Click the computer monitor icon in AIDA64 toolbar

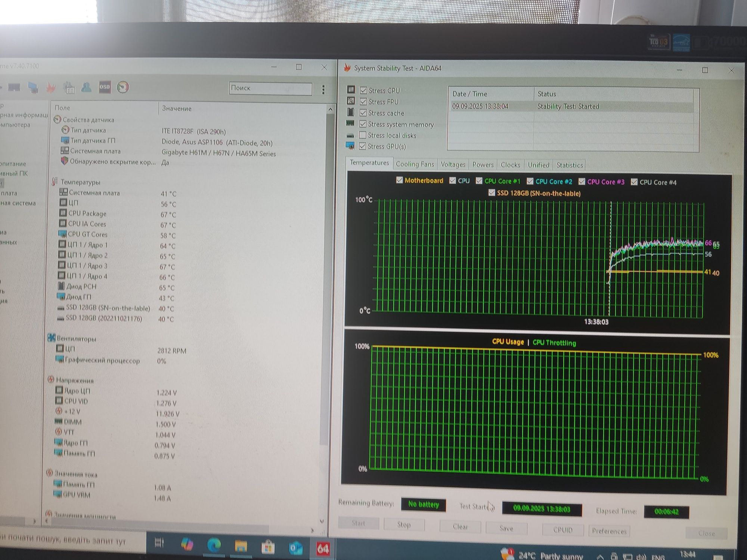tap(14, 88)
